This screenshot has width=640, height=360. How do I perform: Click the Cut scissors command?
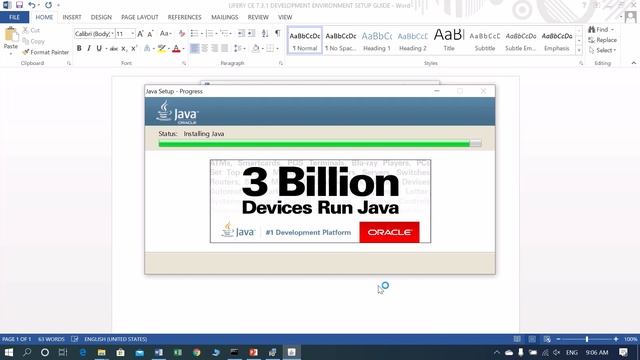coord(31,30)
